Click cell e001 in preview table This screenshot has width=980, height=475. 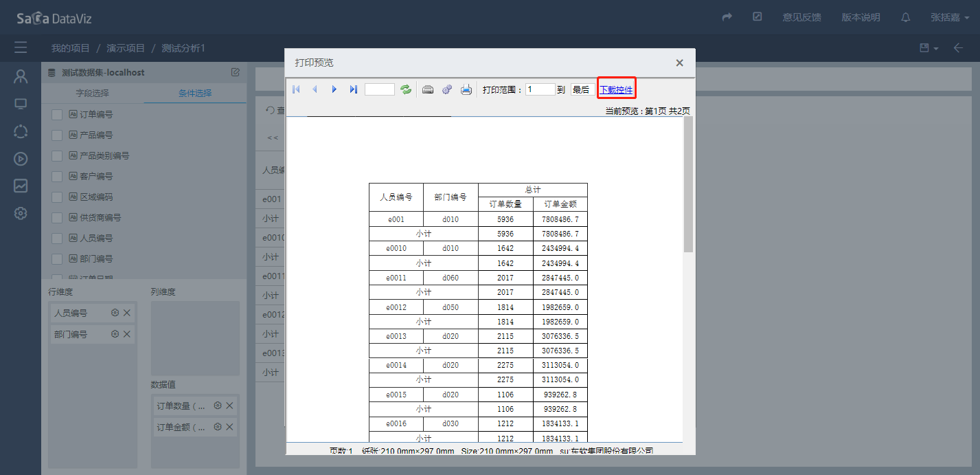[396, 219]
